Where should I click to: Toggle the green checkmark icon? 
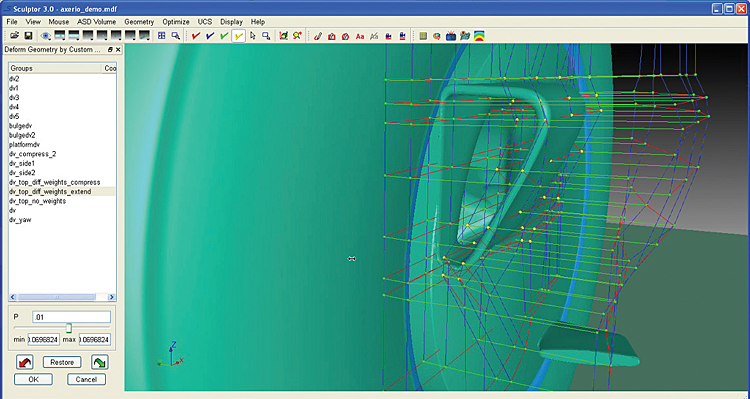click(224, 36)
